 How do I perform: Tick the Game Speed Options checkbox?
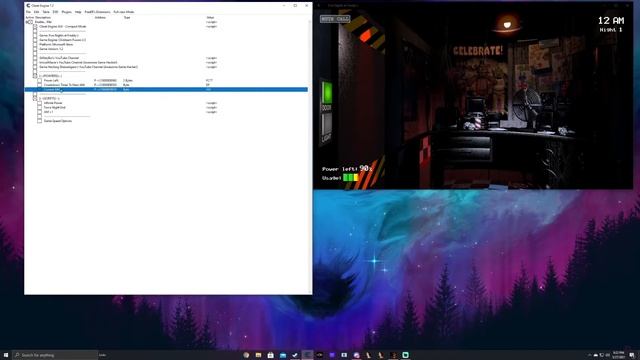coord(40,121)
